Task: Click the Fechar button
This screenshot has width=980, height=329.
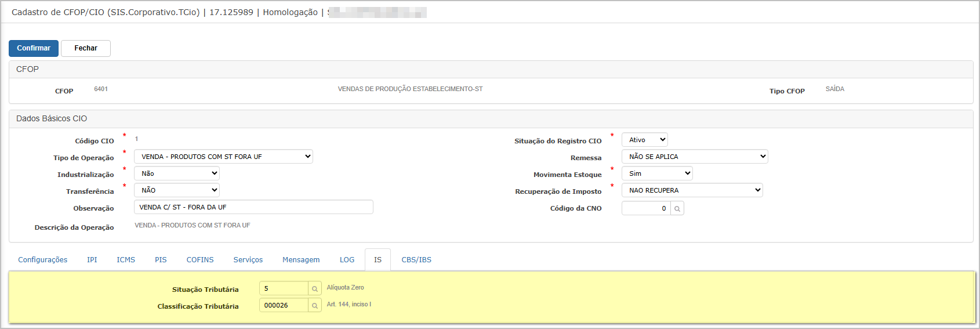Action: [86, 48]
